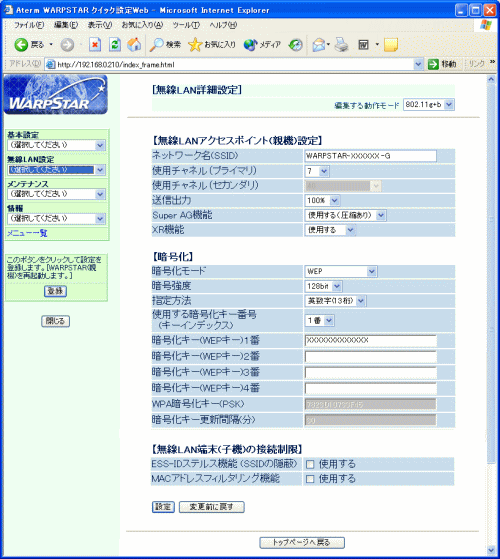Viewport: 500px width, 559px height.
Task: Toggle MAC address filtering 使用する checkbox
Action: pyautogui.click(x=310, y=479)
